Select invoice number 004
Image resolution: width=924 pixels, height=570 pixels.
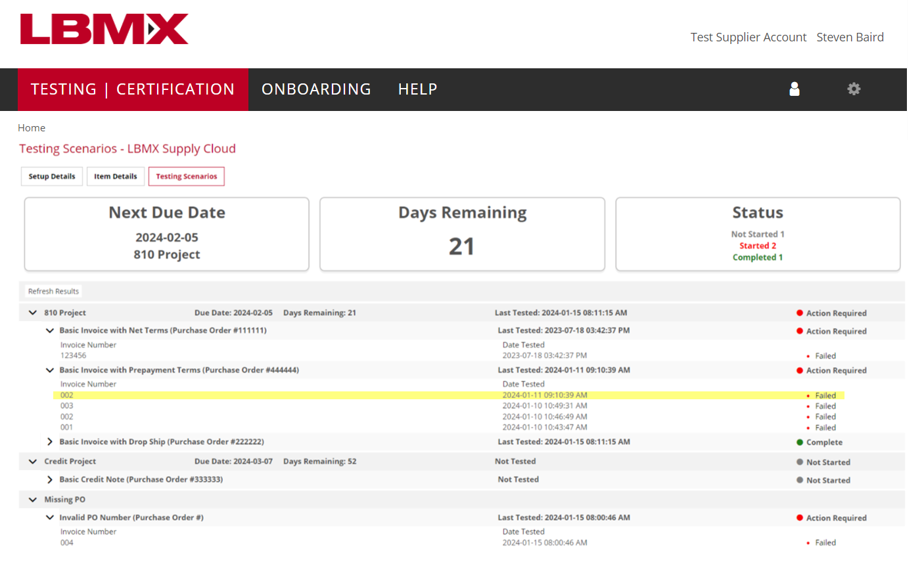coord(67,542)
